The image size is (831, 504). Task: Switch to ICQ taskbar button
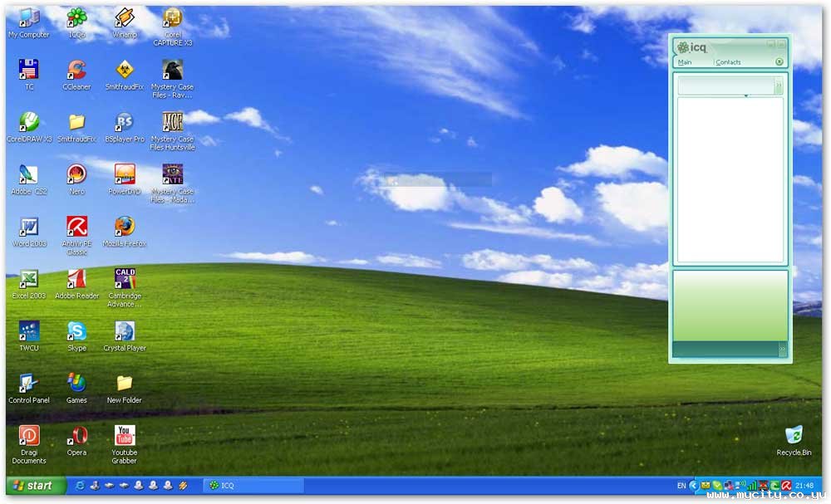[x=253, y=485]
